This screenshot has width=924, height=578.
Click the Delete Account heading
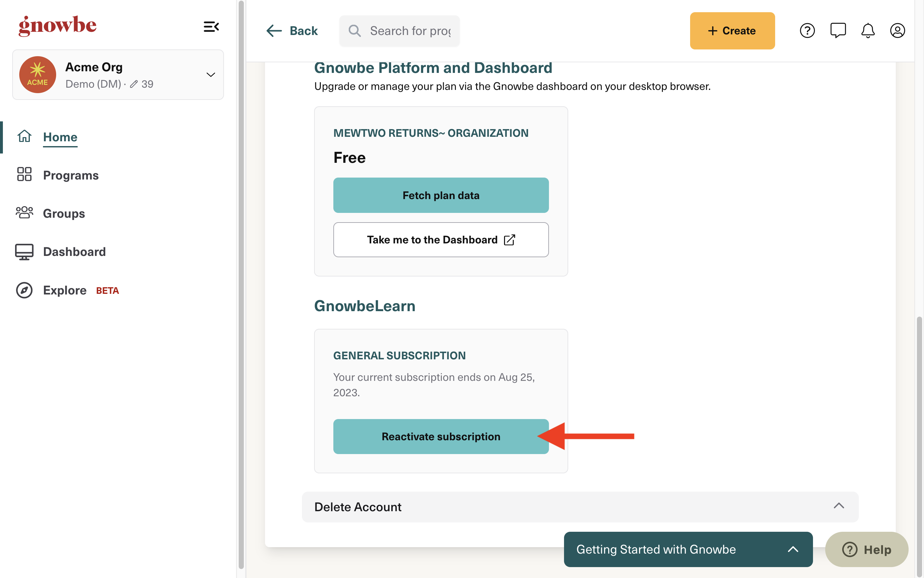coord(358,507)
